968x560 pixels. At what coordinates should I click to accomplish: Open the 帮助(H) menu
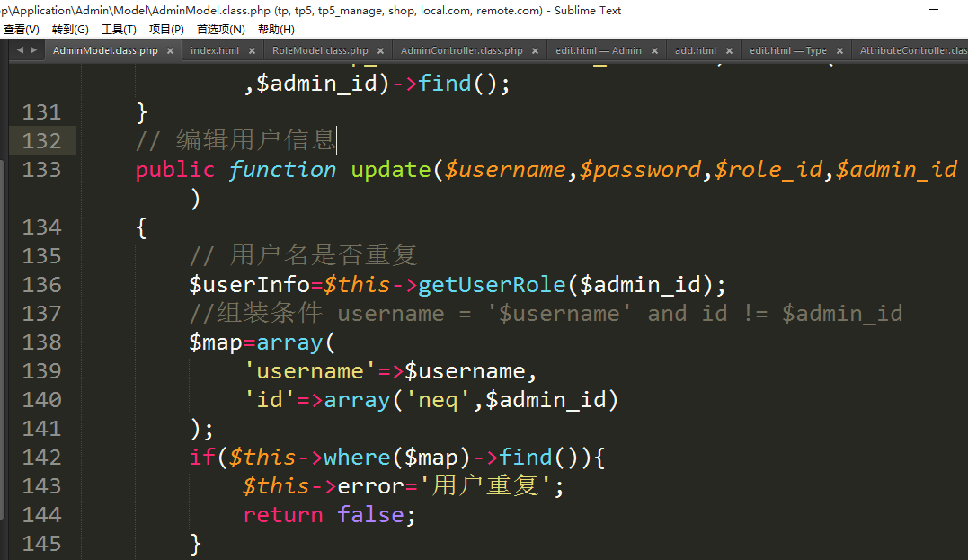276,30
